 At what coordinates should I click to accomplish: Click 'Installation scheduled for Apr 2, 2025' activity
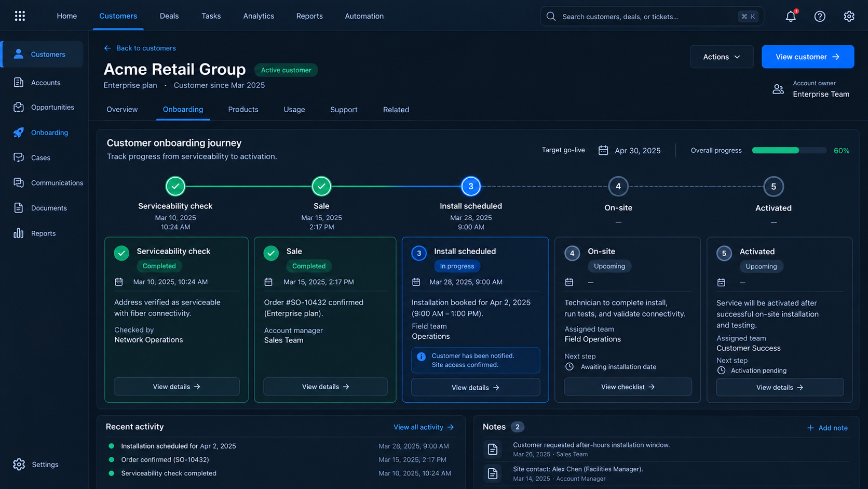179,446
